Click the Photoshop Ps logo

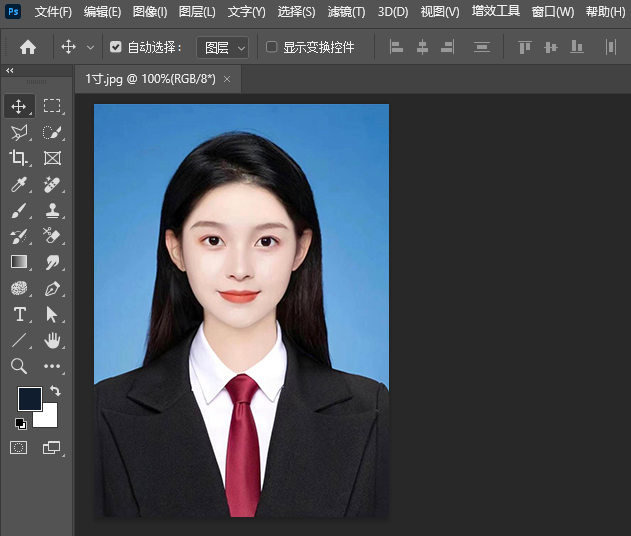(13, 12)
